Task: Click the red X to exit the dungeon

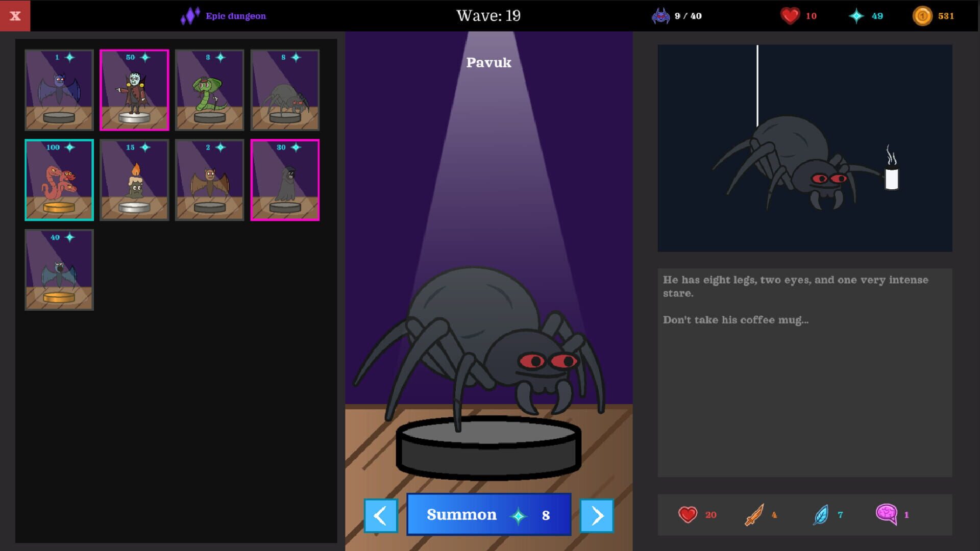Action: pyautogui.click(x=15, y=15)
